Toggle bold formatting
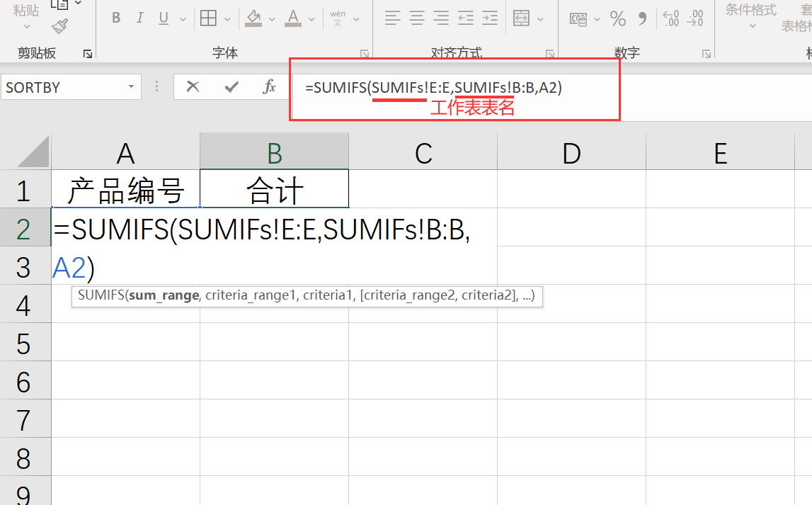The height and width of the screenshot is (505, 812). pos(116,18)
